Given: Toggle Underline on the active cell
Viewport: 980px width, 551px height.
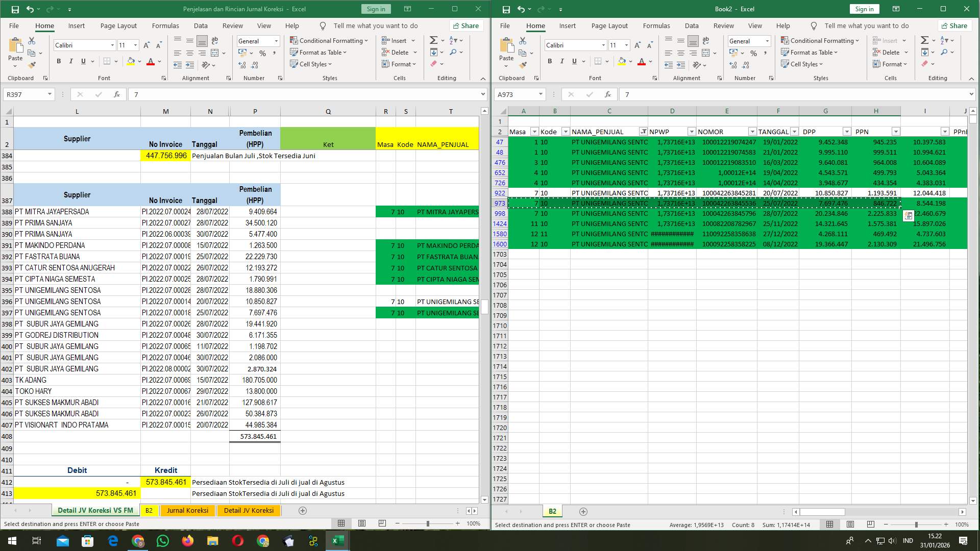Looking at the screenshot, I should 83,61.
